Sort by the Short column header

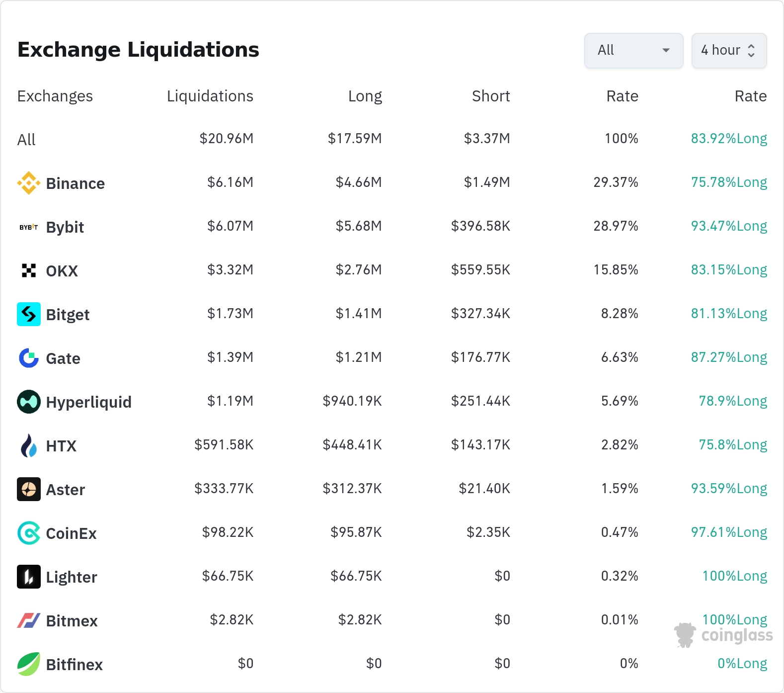490,96
